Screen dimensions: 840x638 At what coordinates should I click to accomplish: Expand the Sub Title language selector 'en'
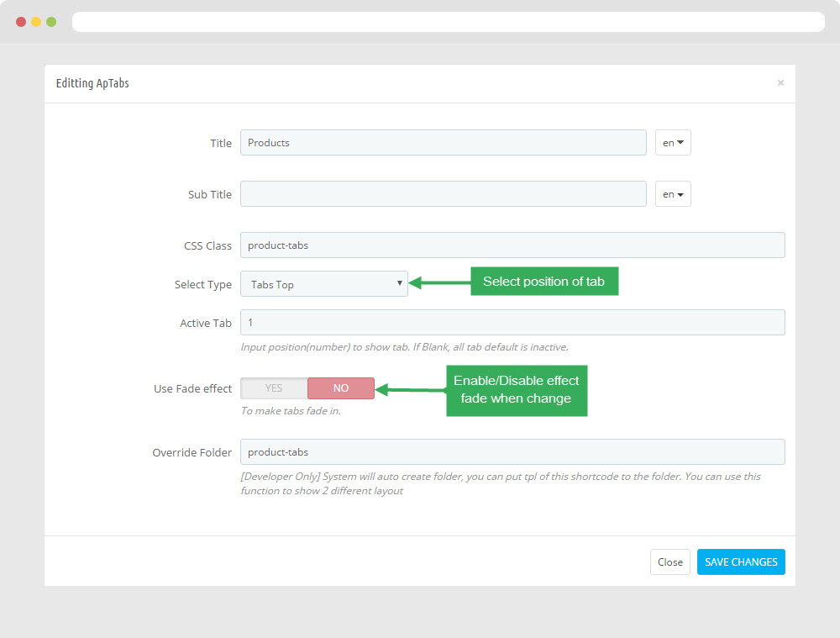673,194
